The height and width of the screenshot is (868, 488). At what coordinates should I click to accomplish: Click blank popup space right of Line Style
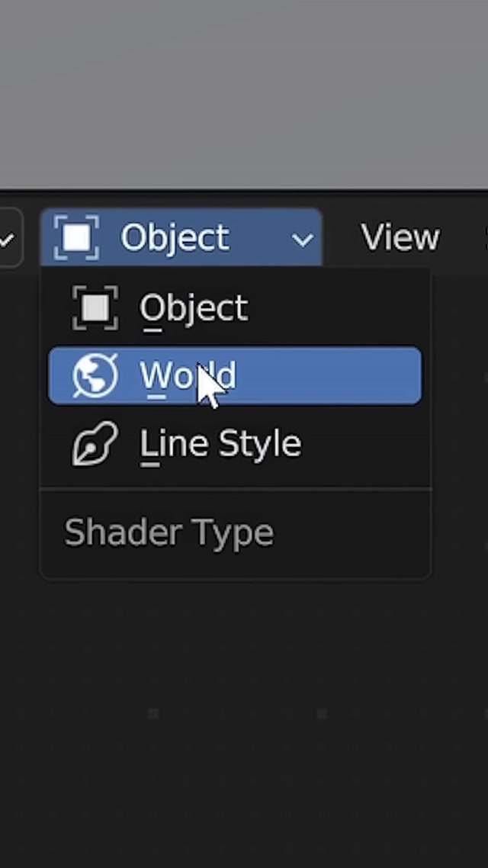(366, 444)
